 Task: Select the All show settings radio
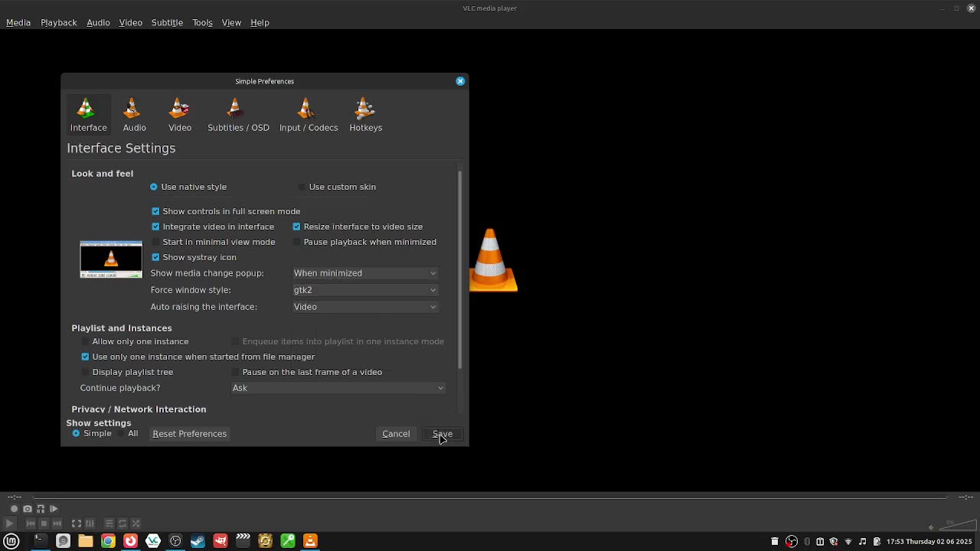pos(128,434)
